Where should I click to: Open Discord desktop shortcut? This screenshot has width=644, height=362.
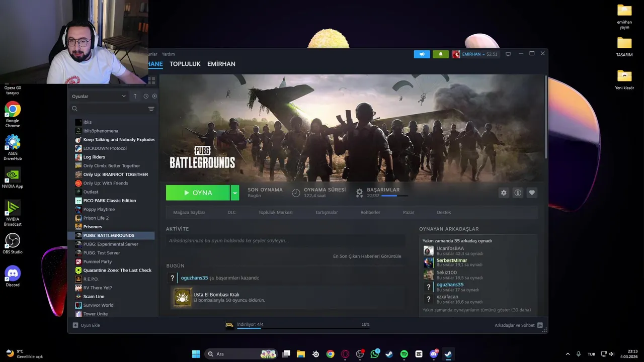click(13, 276)
